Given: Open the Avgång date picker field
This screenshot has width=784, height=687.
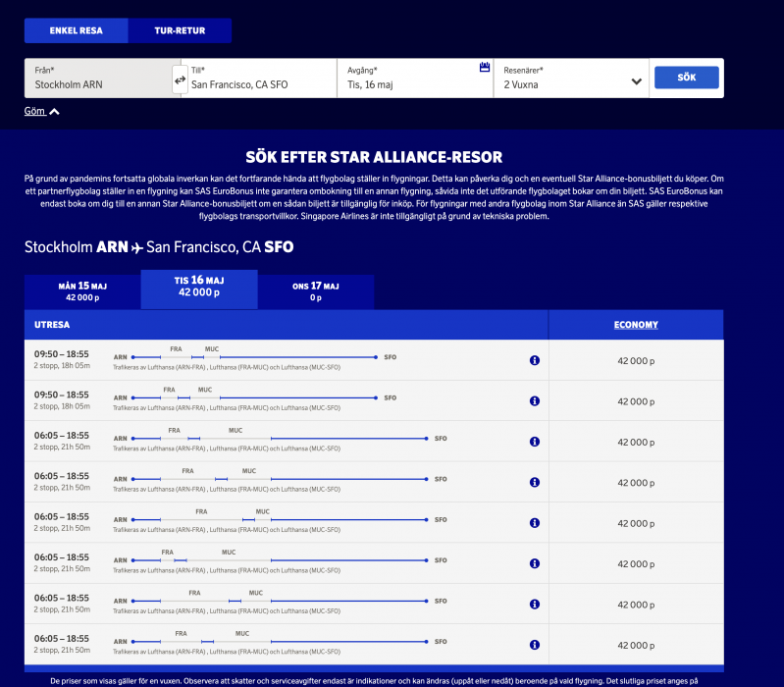Looking at the screenshot, I should point(412,79).
